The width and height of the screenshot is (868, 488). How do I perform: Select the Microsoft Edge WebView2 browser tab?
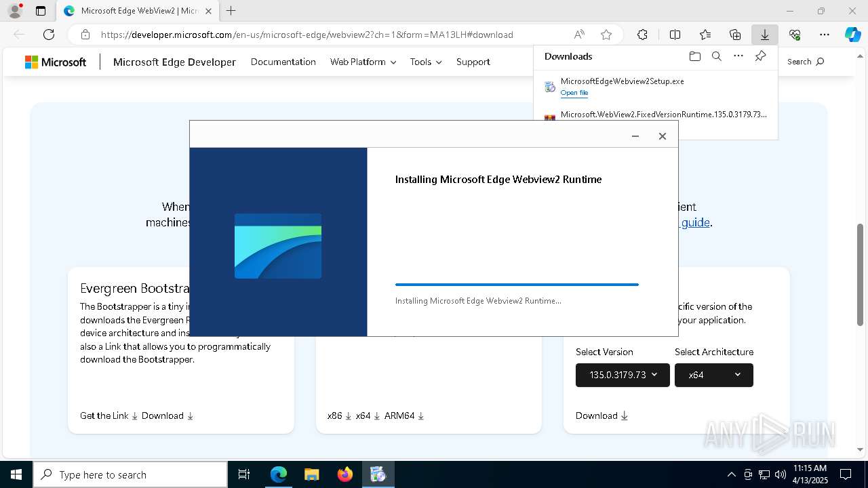[138, 11]
